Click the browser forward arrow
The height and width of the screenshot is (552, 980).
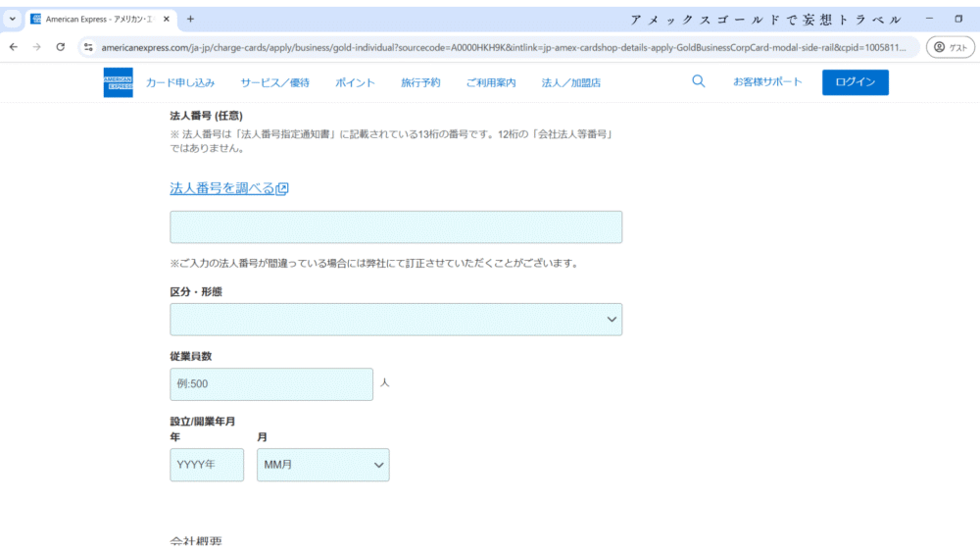pyautogui.click(x=37, y=47)
